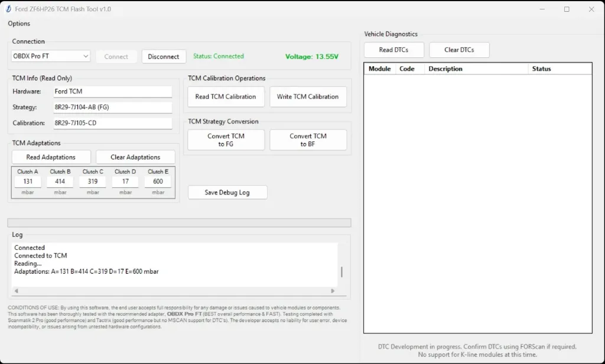
Task: Convert TCM to FG strategy
Action: (x=225, y=140)
